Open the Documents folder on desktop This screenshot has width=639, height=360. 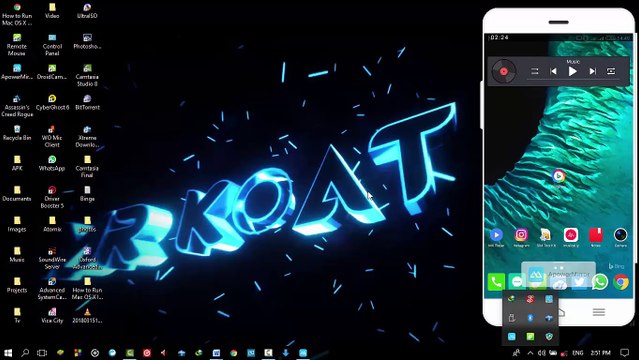[x=17, y=194]
